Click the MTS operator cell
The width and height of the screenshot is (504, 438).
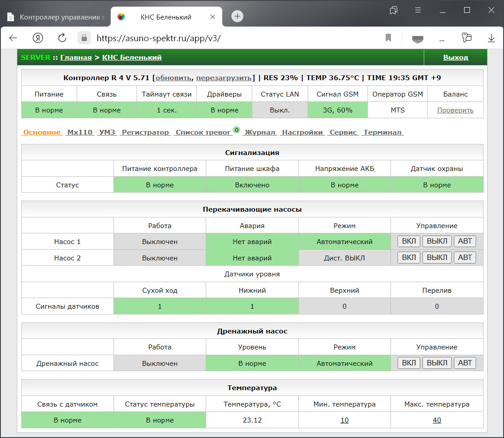click(398, 110)
